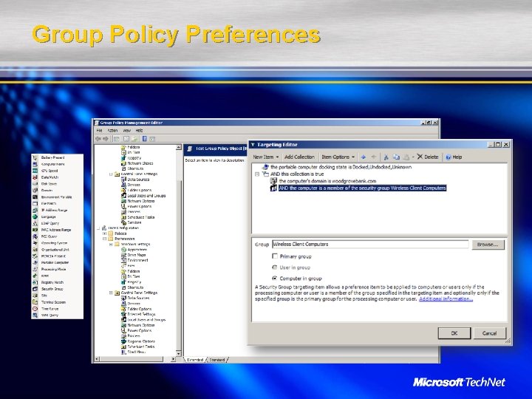Open the View menu
Viewport: 532px width, 399px height.
[x=126, y=130]
